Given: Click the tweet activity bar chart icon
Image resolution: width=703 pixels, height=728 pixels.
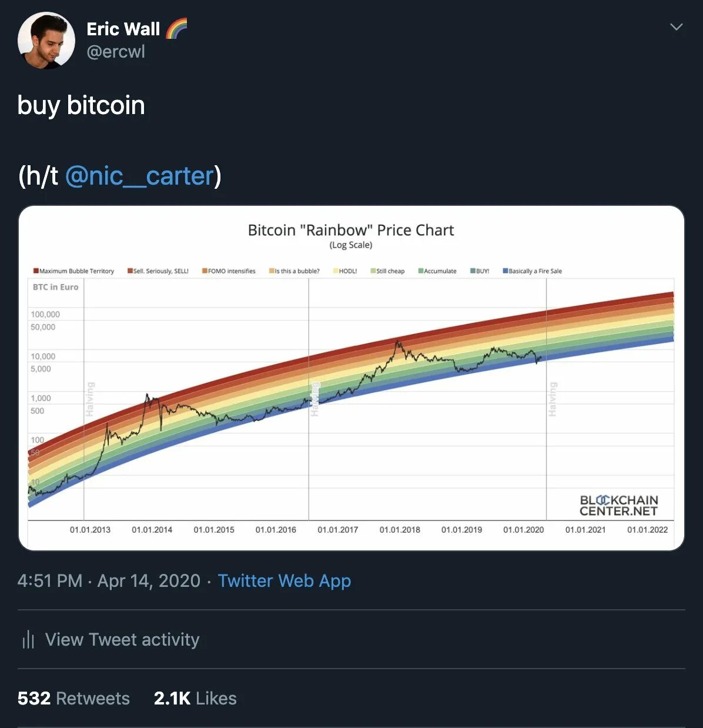Looking at the screenshot, I should pos(28,639).
